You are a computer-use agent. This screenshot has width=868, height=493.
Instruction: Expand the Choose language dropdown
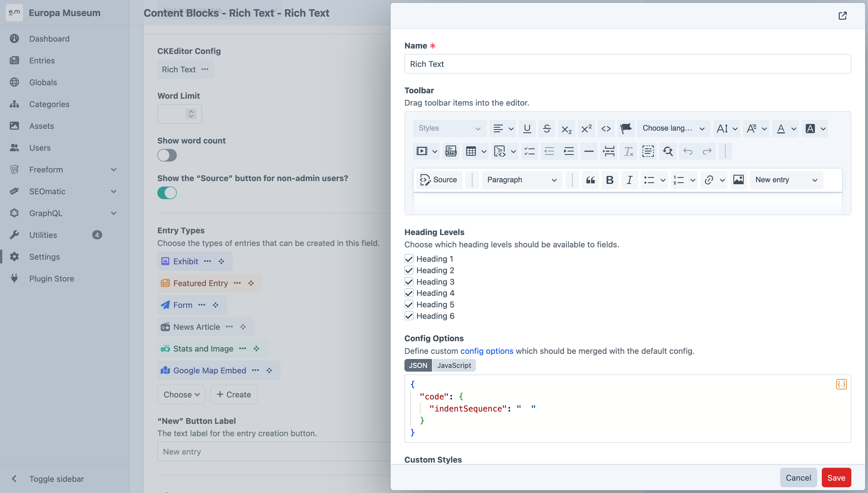click(673, 128)
